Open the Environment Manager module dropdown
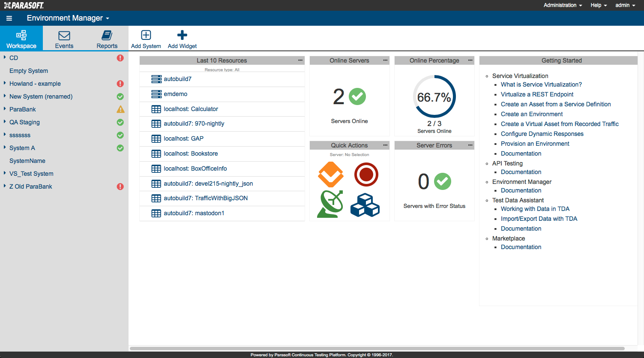 coord(68,18)
